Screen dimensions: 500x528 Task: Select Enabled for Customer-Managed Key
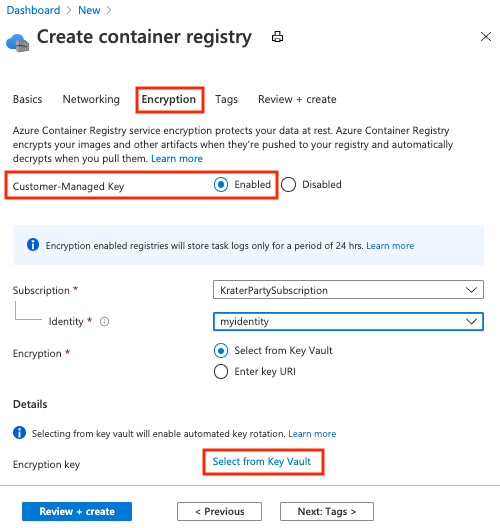pyautogui.click(x=221, y=185)
